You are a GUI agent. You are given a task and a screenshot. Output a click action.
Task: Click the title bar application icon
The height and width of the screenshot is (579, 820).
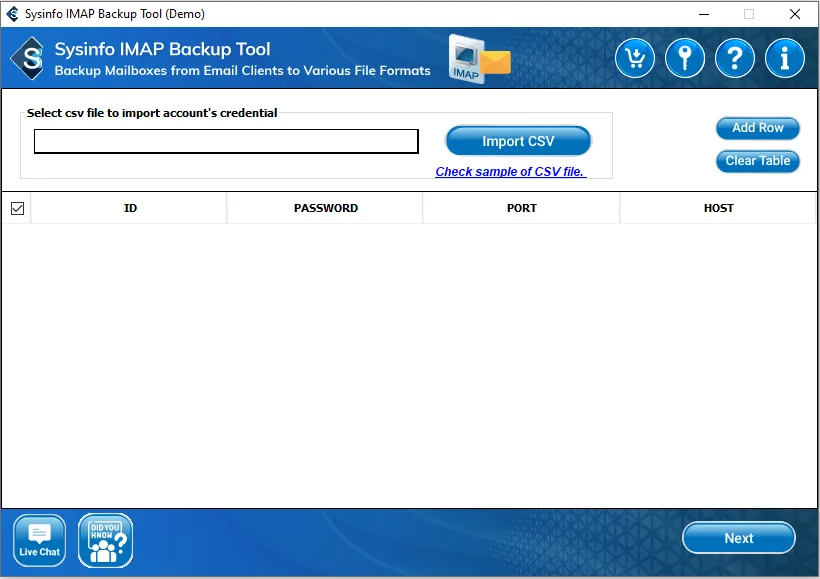13,14
